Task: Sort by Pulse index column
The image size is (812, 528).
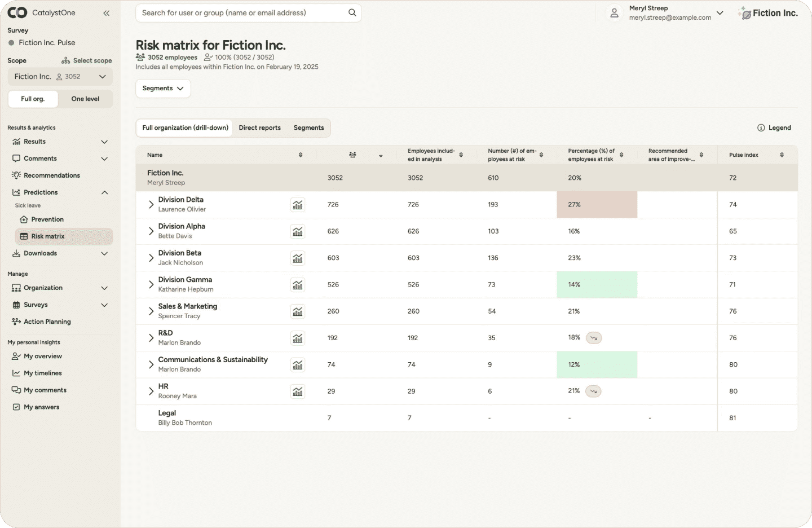Action: click(x=782, y=155)
